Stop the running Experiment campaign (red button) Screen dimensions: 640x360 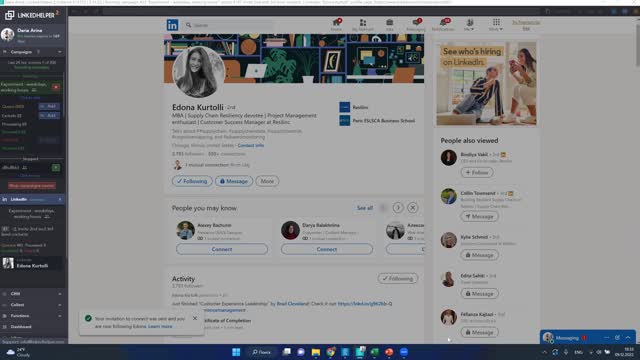click(x=56, y=87)
